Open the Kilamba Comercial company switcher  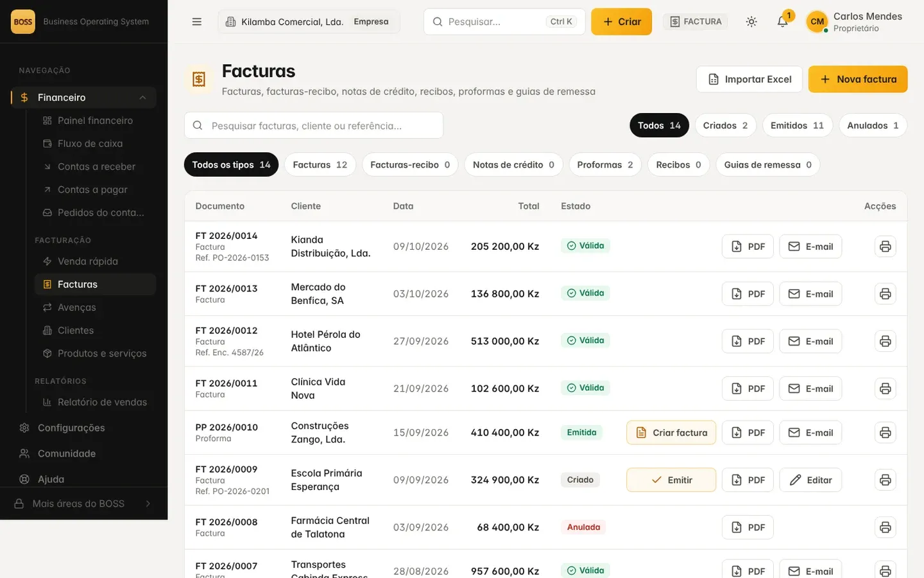pyautogui.click(x=309, y=22)
